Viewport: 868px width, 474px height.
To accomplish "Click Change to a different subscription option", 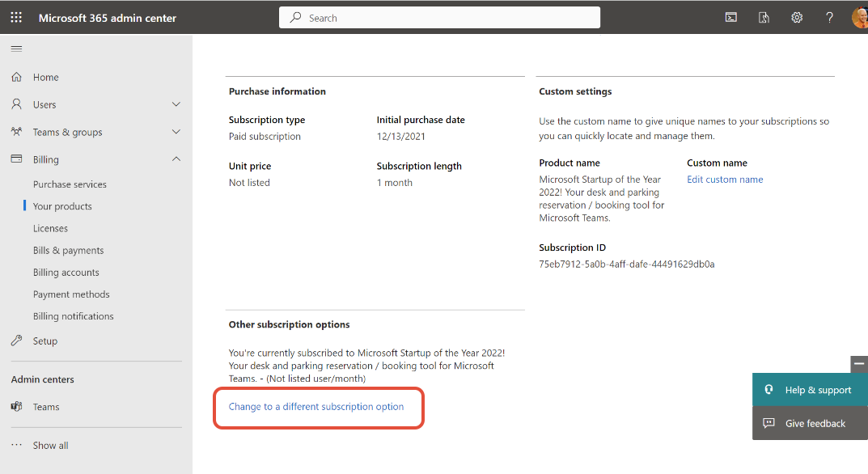I will tap(316, 406).
